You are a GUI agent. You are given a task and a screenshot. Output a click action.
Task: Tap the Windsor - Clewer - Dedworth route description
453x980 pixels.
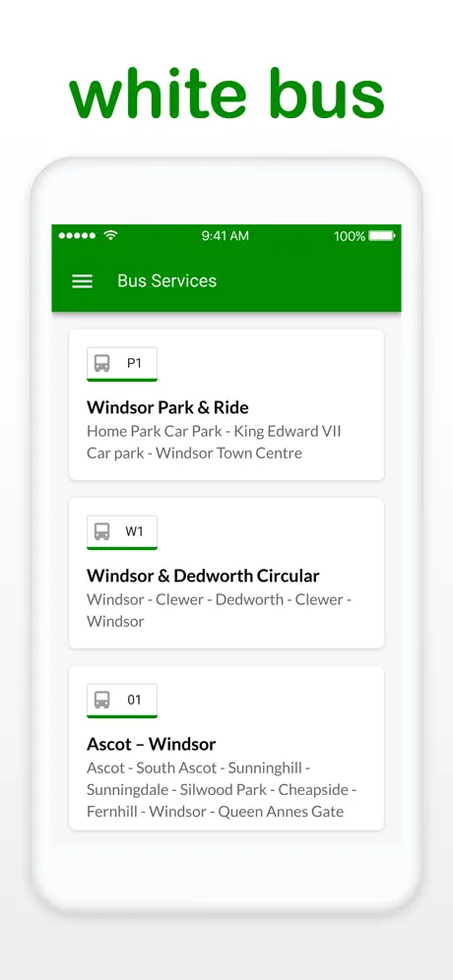219,611
